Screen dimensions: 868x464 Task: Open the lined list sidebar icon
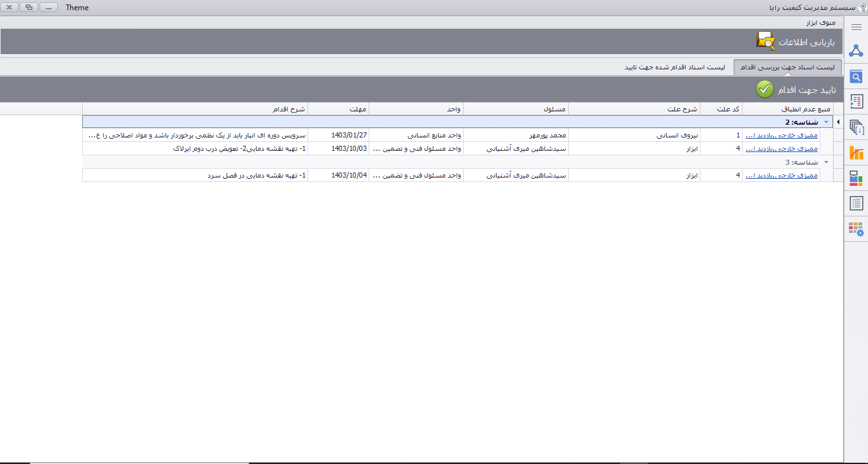pos(856,204)
